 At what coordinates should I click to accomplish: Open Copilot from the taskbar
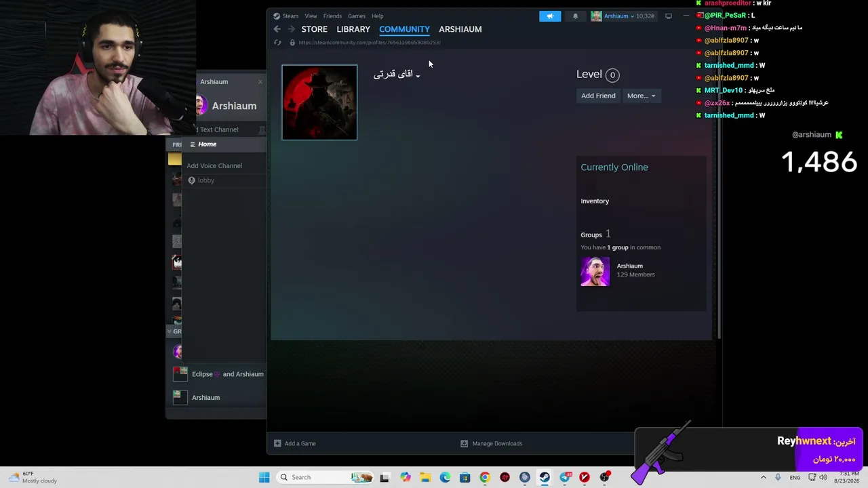point(406,477)
